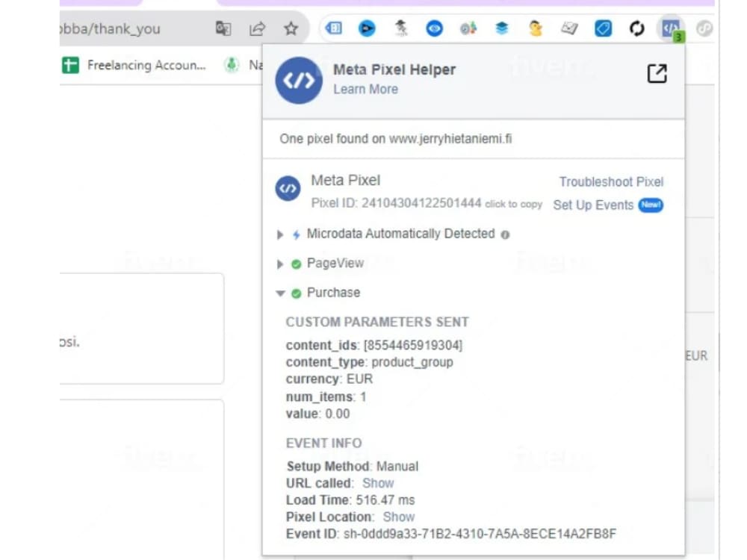Viewport: 747px width, 560px height.
Task: Open the Meta Pixel Helper extension icon
Action: click(670, 28)
